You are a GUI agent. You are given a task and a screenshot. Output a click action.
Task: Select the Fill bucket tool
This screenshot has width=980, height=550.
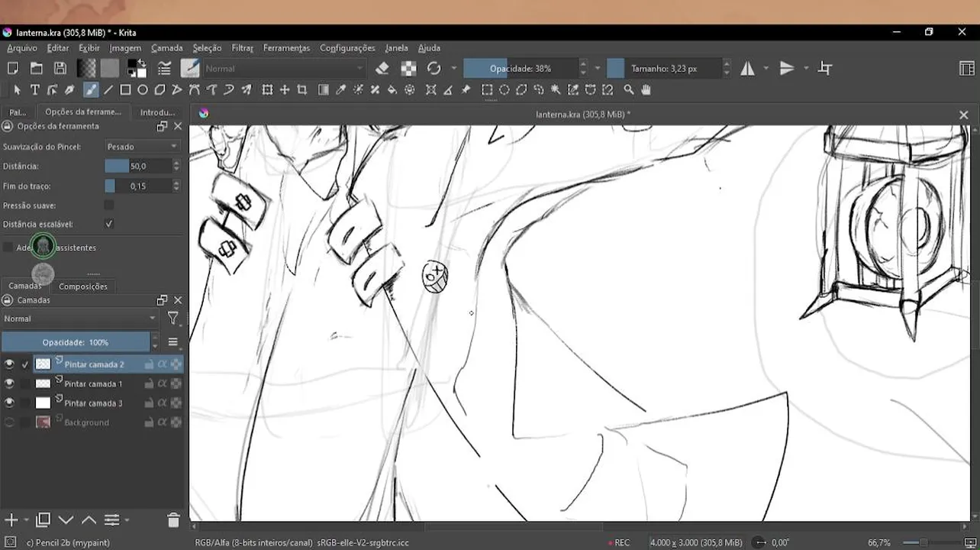pos(392,90)
